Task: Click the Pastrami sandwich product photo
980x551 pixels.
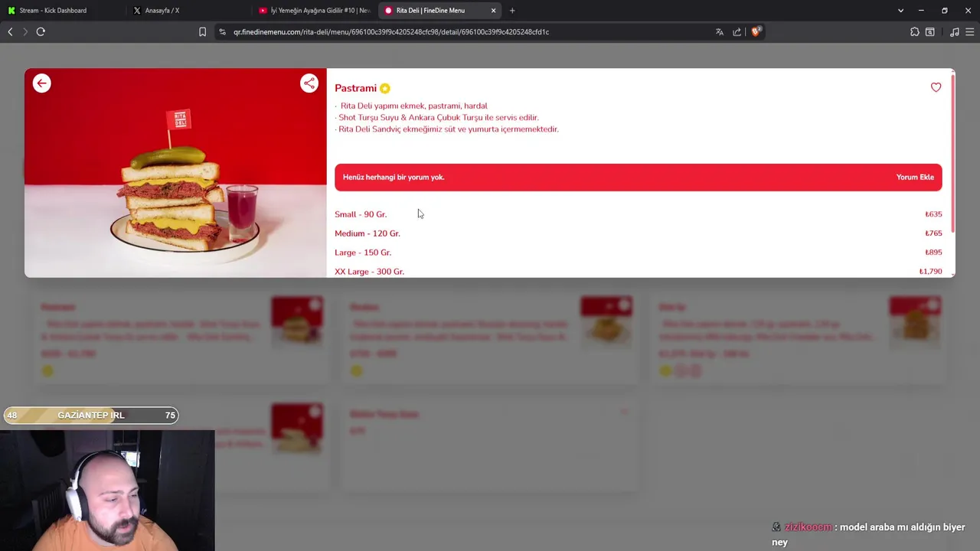Action: pyautogui.click(x=175, y=173)
